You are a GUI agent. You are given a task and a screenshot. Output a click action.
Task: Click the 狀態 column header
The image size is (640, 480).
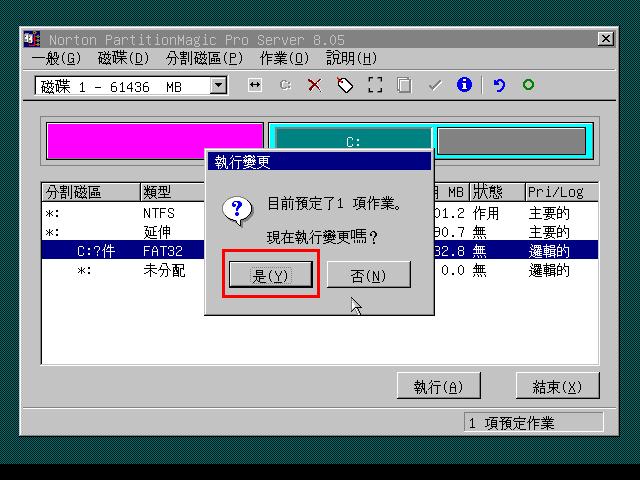point(497,192)
